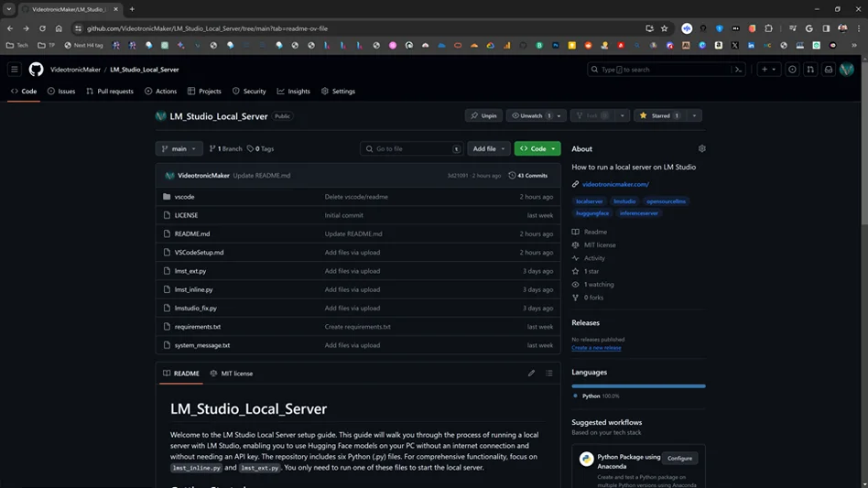Open the VSCodeSetup.md file
This screenshot has height=488, width=868.
(x=200, y=253)
